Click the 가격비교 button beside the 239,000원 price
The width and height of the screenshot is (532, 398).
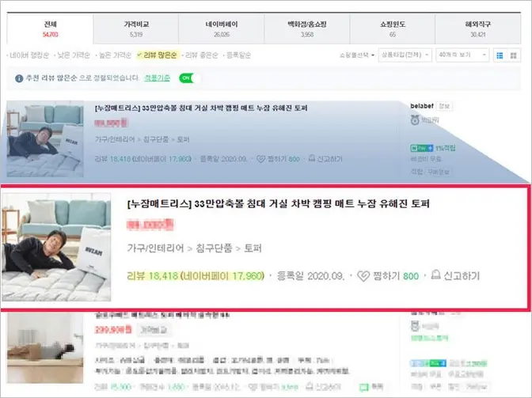154,329
